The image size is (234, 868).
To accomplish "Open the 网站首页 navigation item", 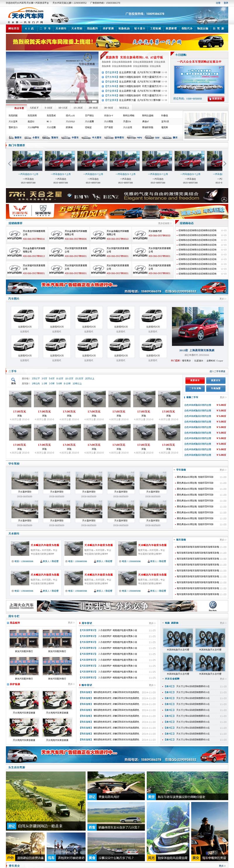I will click(13, 29).
